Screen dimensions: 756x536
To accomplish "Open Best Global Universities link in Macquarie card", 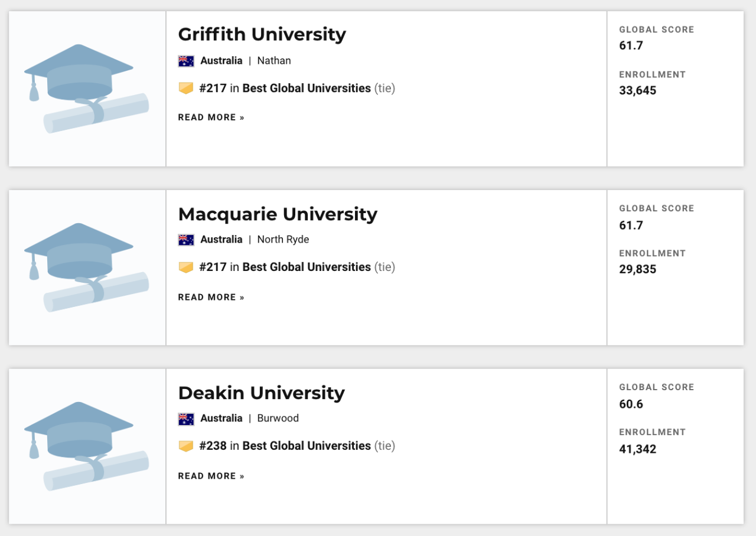I will pos(307,267).
